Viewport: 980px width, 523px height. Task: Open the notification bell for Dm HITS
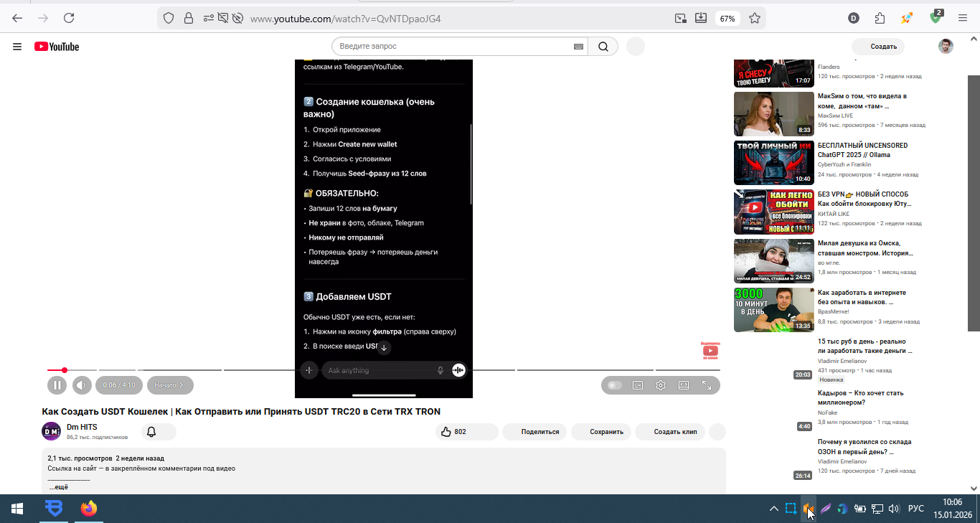[151, 432]
